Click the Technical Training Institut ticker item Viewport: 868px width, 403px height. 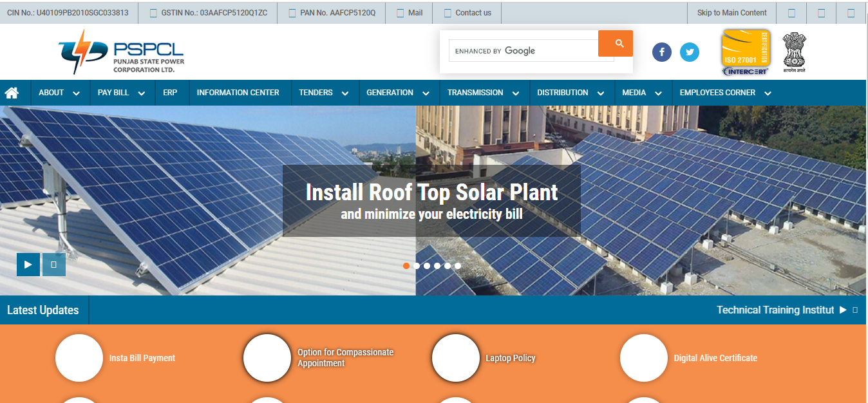point(775,310)
